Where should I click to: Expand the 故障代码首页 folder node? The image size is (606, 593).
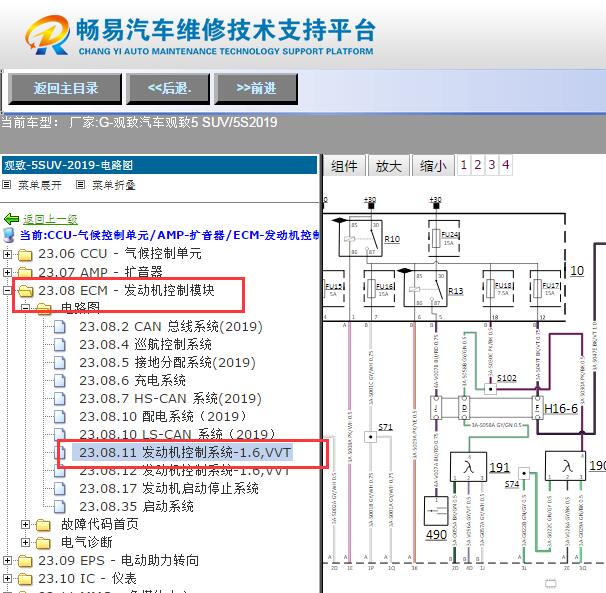click(x=25, y=525)
